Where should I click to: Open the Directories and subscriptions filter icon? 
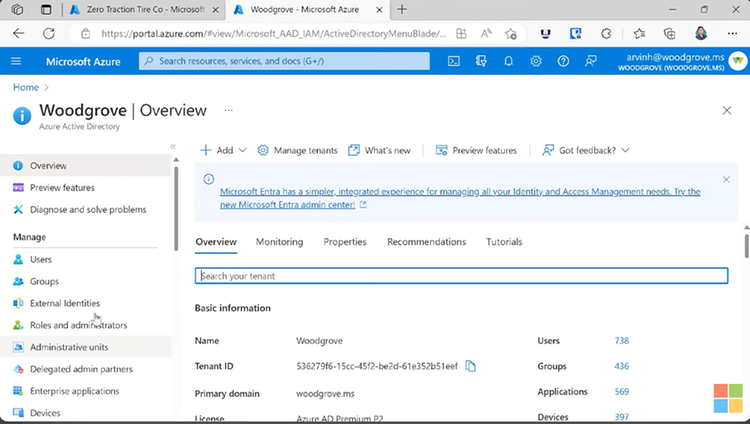pyautogui.click(x=481, y=61)
